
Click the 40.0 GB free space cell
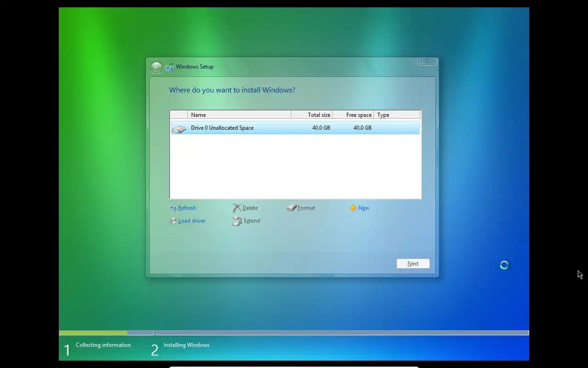362,128
